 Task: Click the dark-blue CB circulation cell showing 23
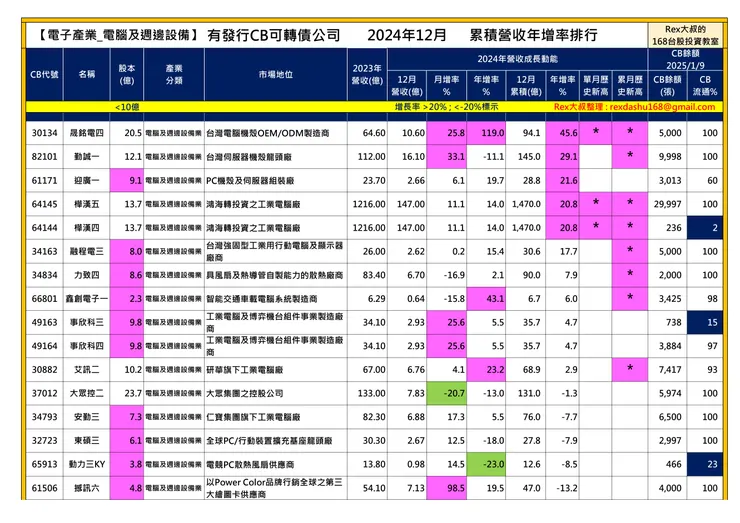pyautogui.click(x=705, y=464)
